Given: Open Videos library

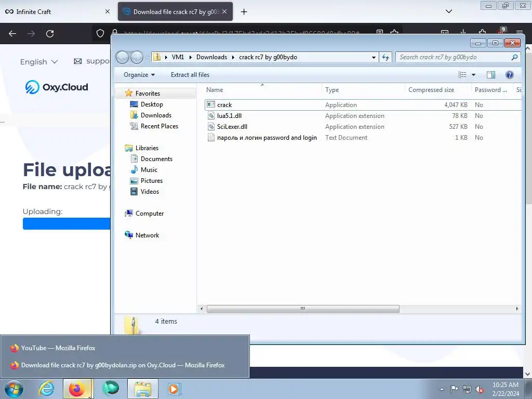Looking at the screenshot, I should click(x=150, y=191).
